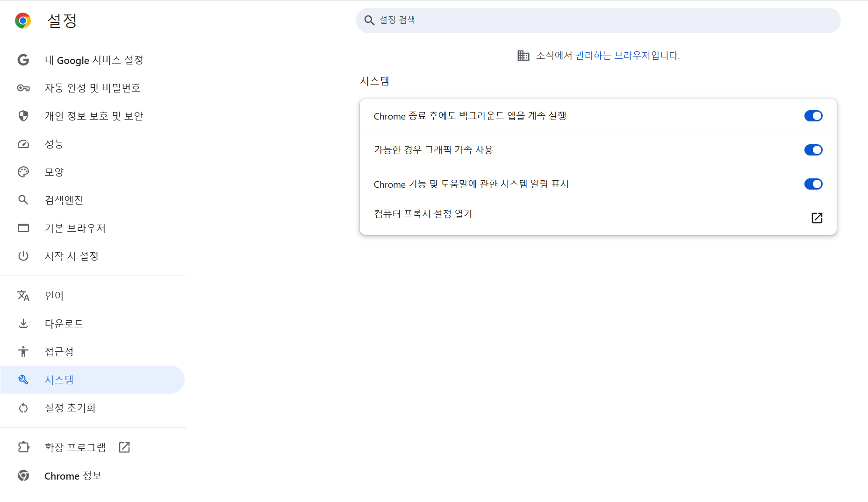Open Chrome 정보 page
The width and height of the screenshot is (868, 502).
pyautogui.click(x=93, y=475)
